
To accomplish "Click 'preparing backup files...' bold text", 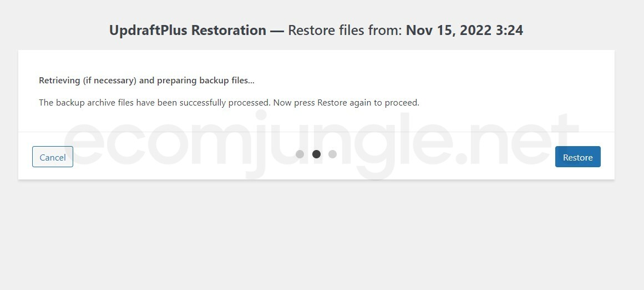I will pyautogui.click(x=206, y=81).
